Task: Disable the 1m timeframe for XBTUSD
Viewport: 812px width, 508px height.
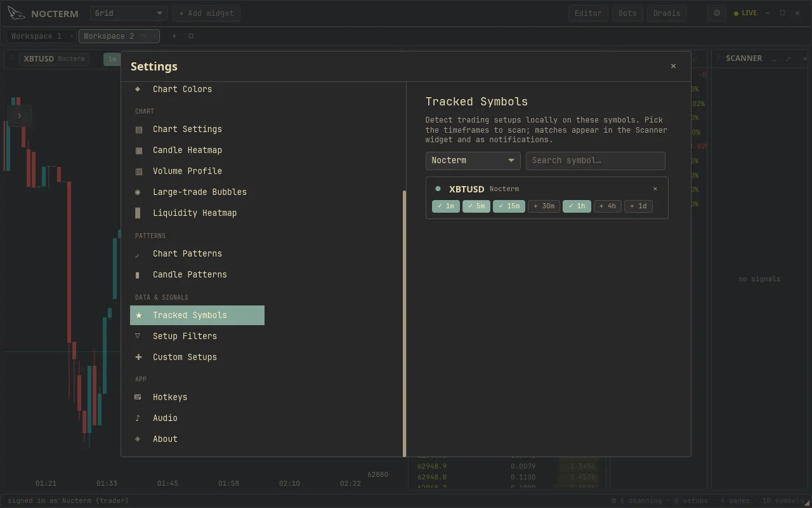Action: [x=446, y=206]
